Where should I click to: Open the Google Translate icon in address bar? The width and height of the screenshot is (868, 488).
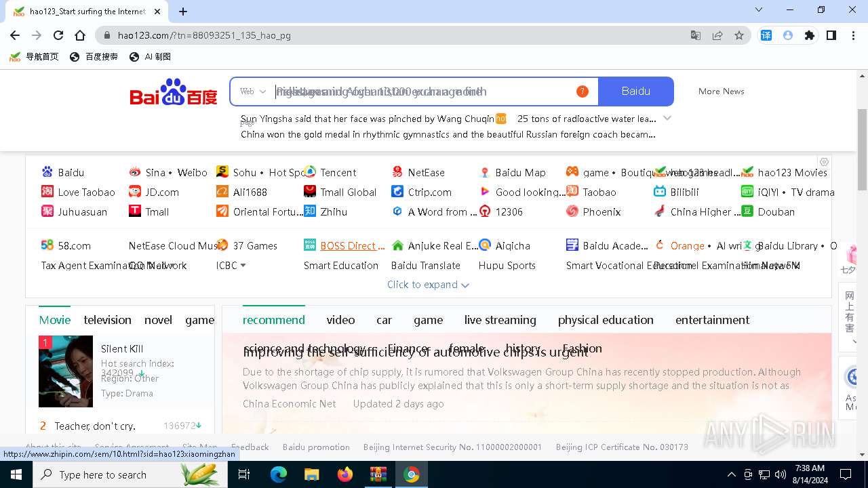[x=696, y=35]
